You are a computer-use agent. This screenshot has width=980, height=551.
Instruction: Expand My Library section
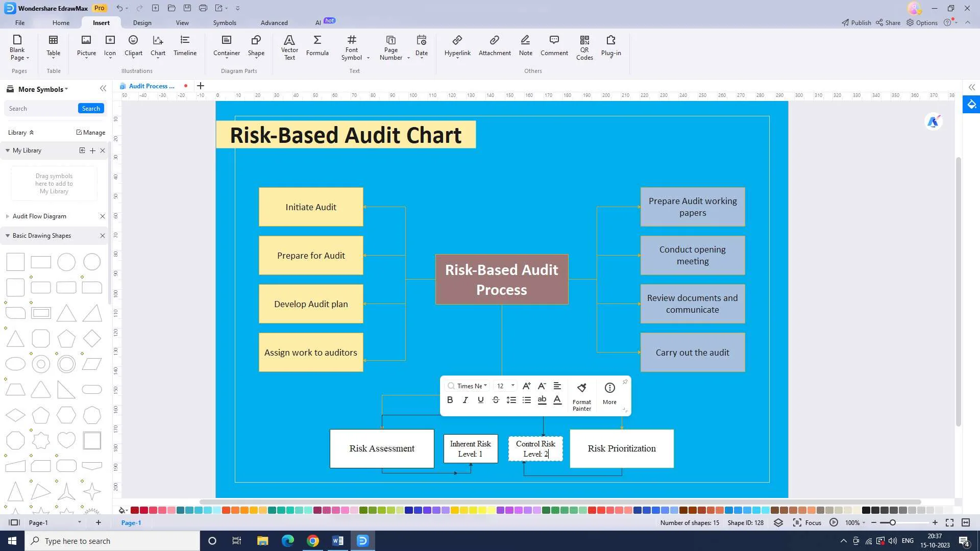click(x=7, y=150)
